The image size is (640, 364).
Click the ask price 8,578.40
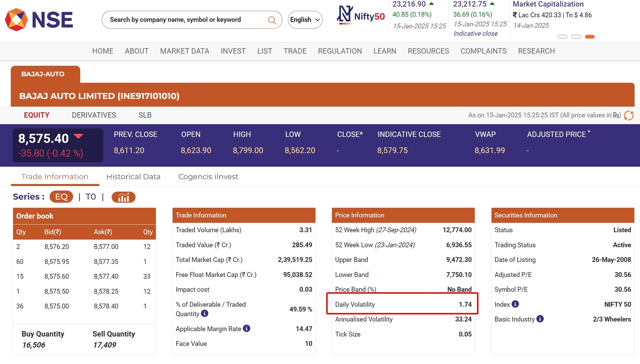[106, 306]
